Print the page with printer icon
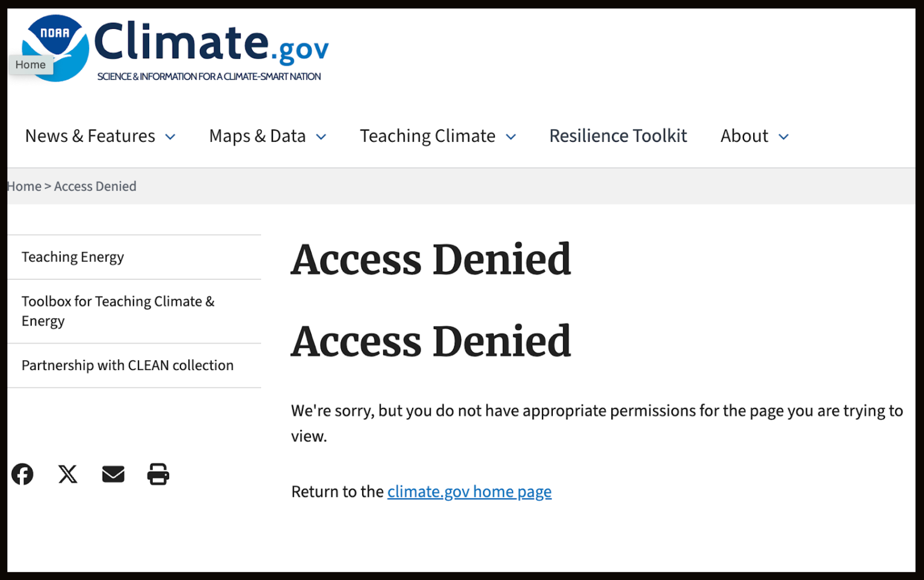 pyautogui.click(x=158, y=474)
